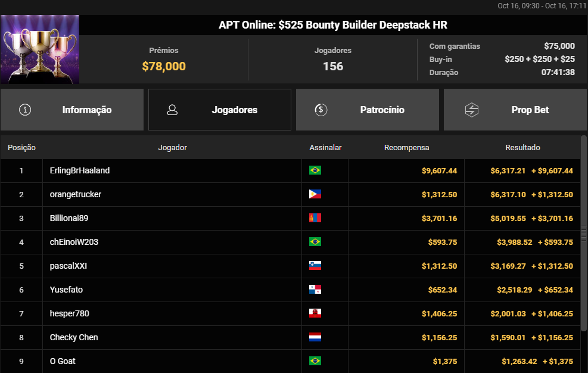Click result $1,590.01 for Checky Chen

(508, 337)
